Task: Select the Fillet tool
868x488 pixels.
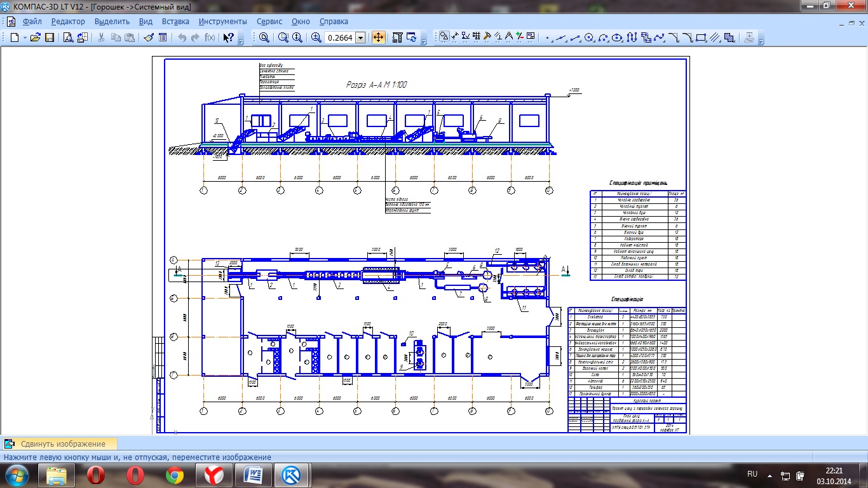Action: coord(688,37)
